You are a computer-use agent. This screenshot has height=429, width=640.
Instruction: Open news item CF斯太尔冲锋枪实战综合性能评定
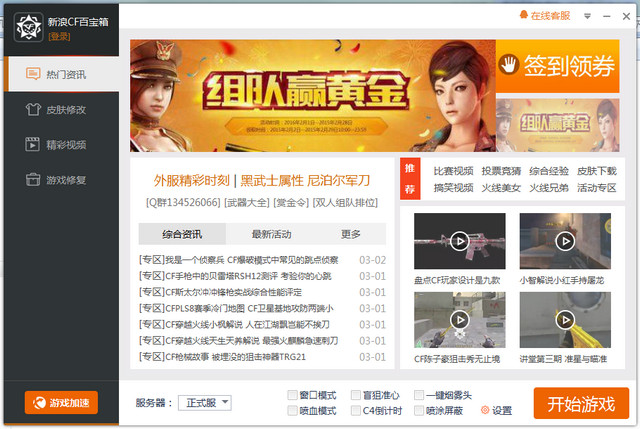(x=220, y=292)
